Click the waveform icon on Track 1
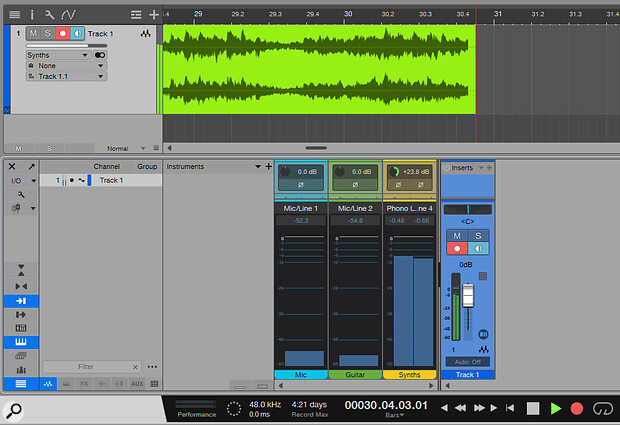This screenshot has width=620, height=425. (x=146, y=34)
